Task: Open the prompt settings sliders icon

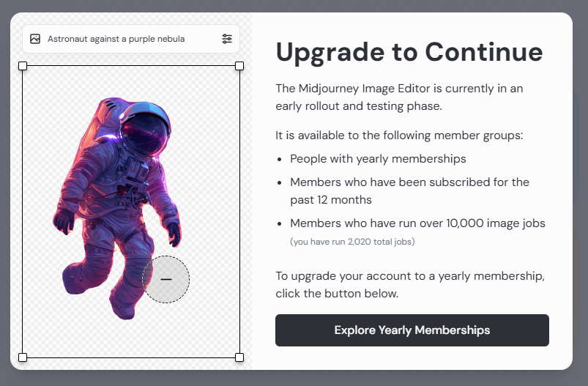Action: (x=227, y=39)
